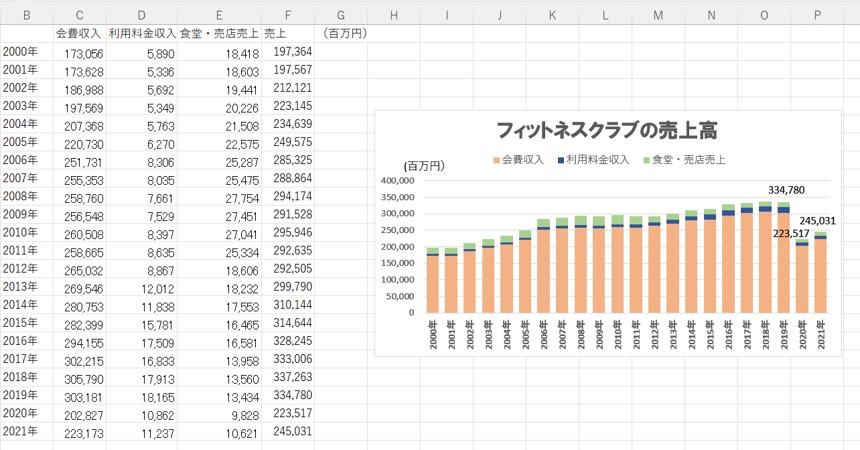Select column D header

142,16
